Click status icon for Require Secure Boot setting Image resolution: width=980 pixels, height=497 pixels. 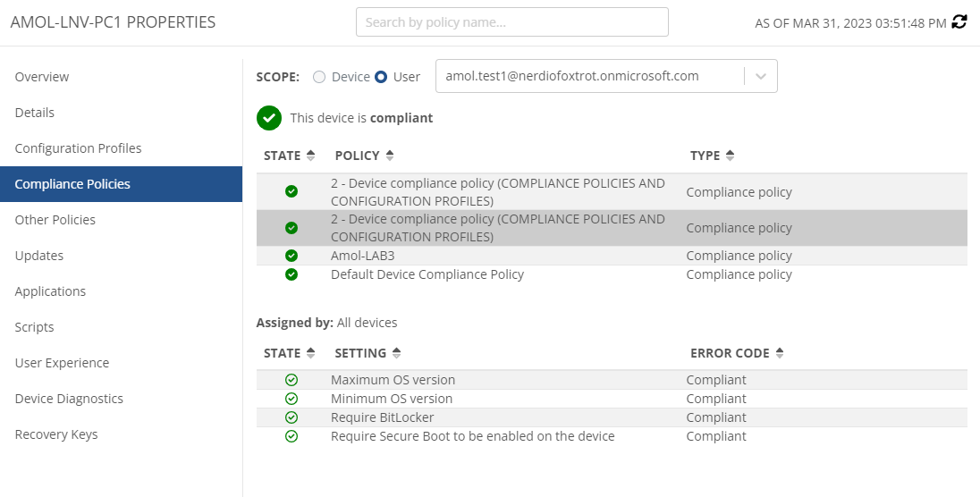tap(291, 436)
